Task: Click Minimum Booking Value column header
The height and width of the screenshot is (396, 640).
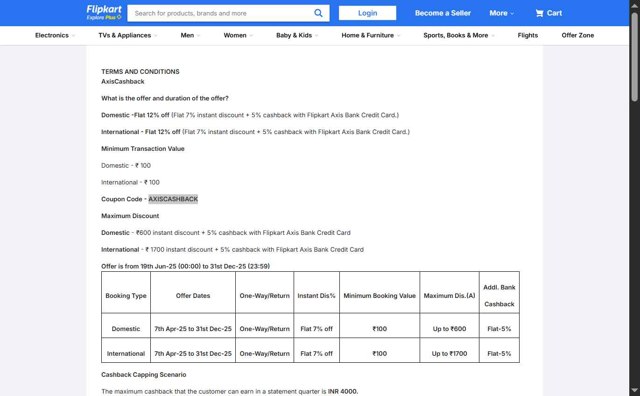Action: 380,296
